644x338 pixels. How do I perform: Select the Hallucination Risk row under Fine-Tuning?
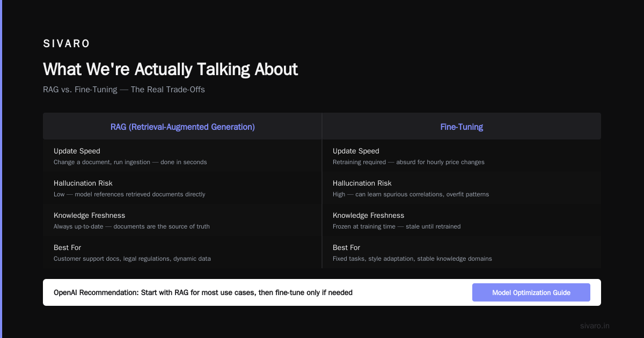462,188
